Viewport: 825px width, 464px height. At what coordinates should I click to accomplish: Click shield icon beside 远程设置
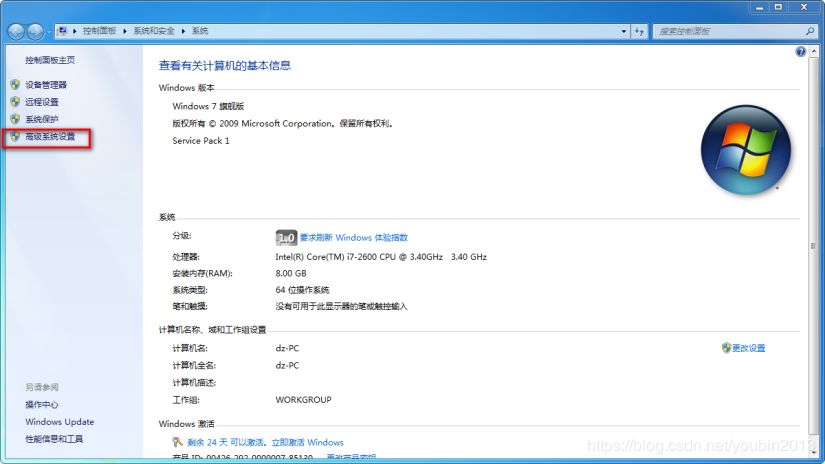[x=15, y=102]
